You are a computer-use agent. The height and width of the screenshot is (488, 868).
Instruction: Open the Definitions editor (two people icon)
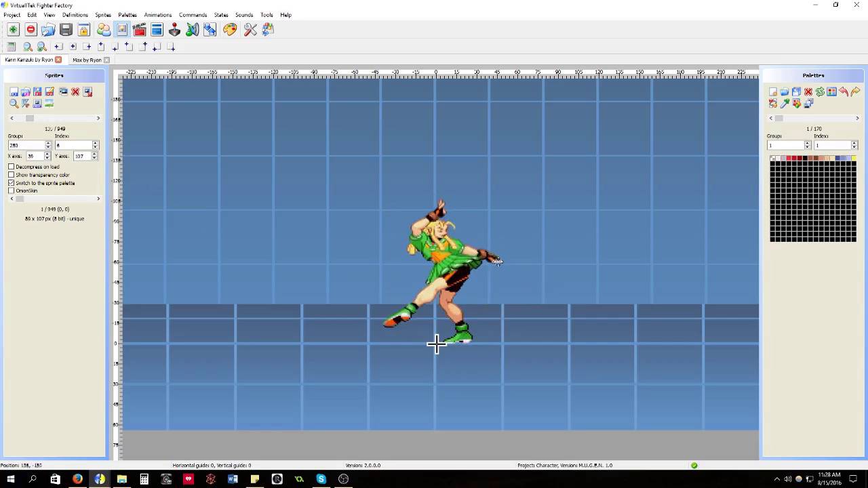pos(104,29)
